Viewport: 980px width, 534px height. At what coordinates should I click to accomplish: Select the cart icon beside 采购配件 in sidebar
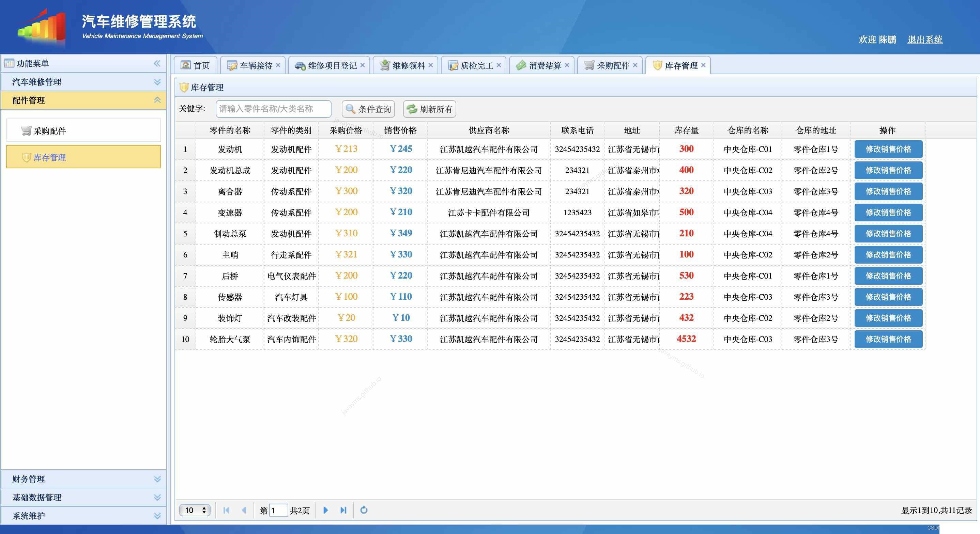click(26, 130)
